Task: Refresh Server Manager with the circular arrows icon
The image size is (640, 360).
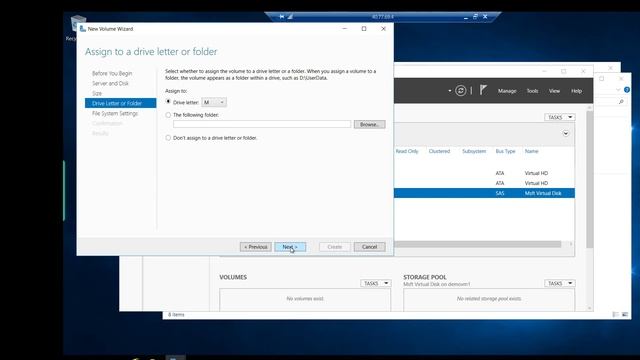Action: point(460,91)
